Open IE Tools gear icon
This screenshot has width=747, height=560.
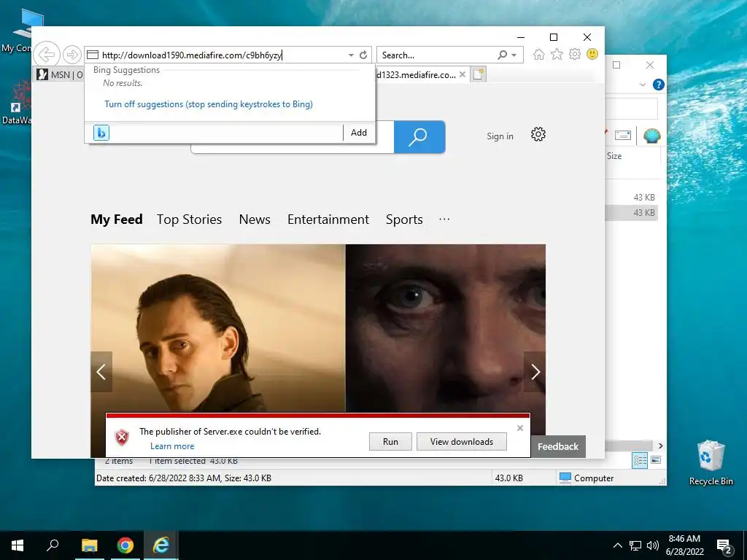click(x=575, y=54)
